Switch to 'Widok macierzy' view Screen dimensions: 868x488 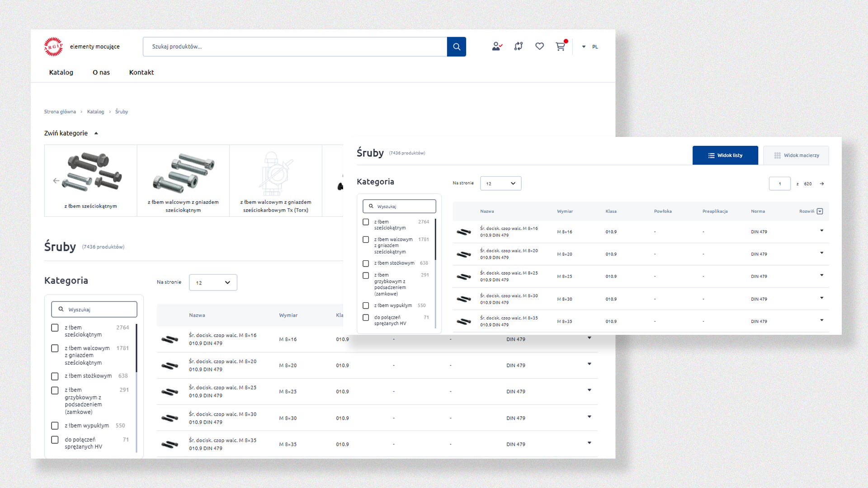pos(796,155)
